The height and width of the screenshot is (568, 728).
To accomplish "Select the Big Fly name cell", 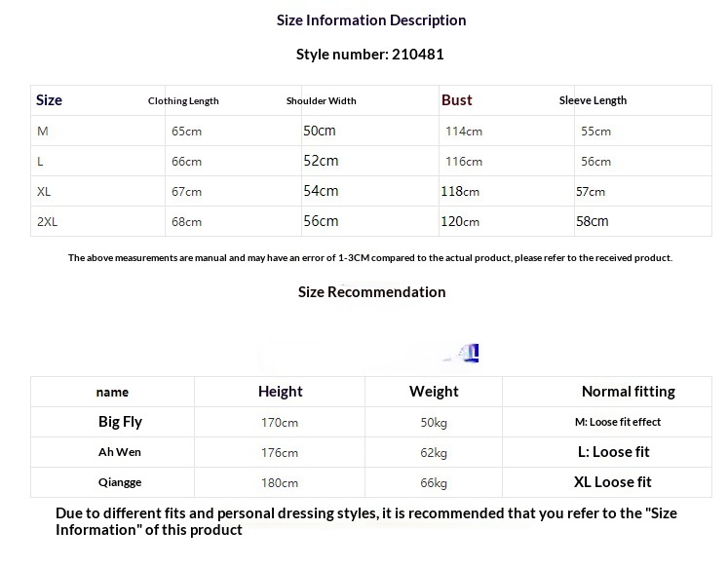I will [x=120, y=422].
